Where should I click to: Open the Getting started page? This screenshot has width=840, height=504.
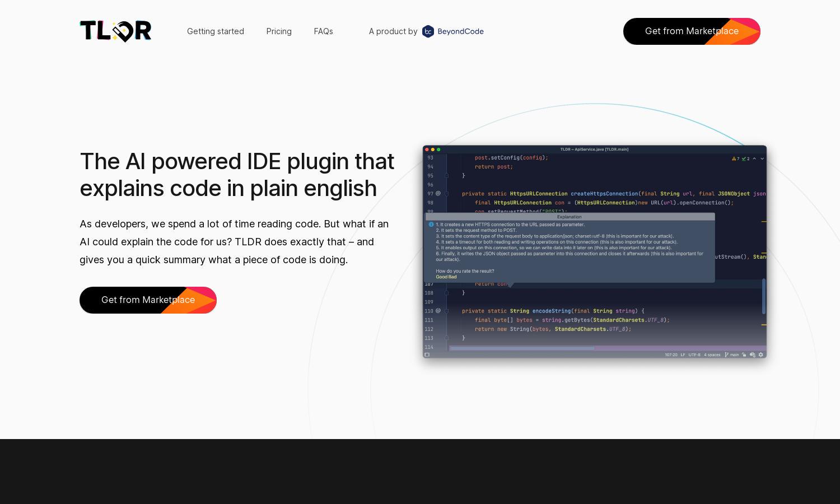click(216, 31)
